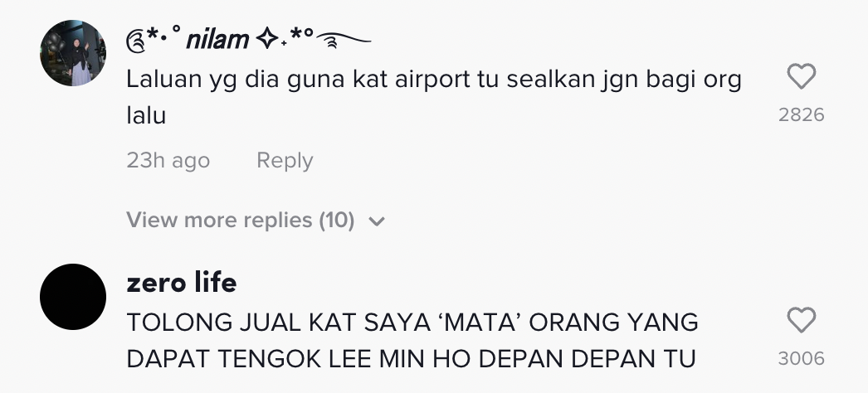Screen dimensions: 868x393
Task: Visit the zero life username link
Action: tap(182, 283)
